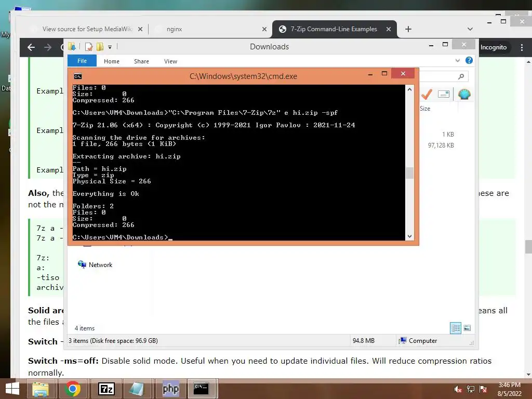Click the Chrome page scrollbar thumb
Screen dimensions: 532x399
coord(528,247)
